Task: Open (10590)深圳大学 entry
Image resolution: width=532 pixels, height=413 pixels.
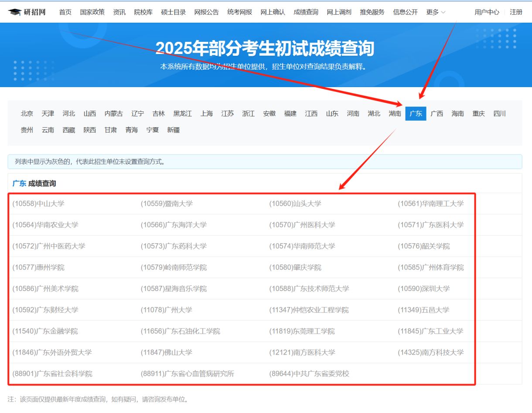Action: tap(424, 289)
